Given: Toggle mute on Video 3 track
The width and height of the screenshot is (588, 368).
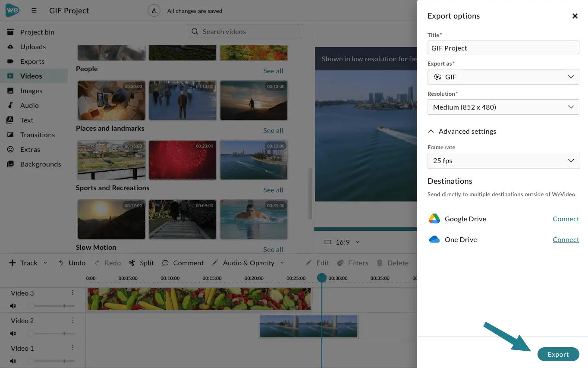Looking at the screenshot, I should coord(13,306).
